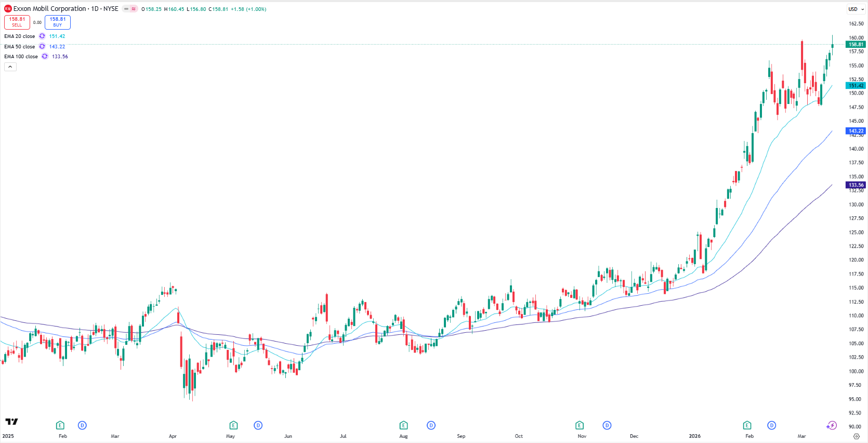
Task: Click the purple lightning event icon near Mar 2026
Action: click(x=831, y=425)
